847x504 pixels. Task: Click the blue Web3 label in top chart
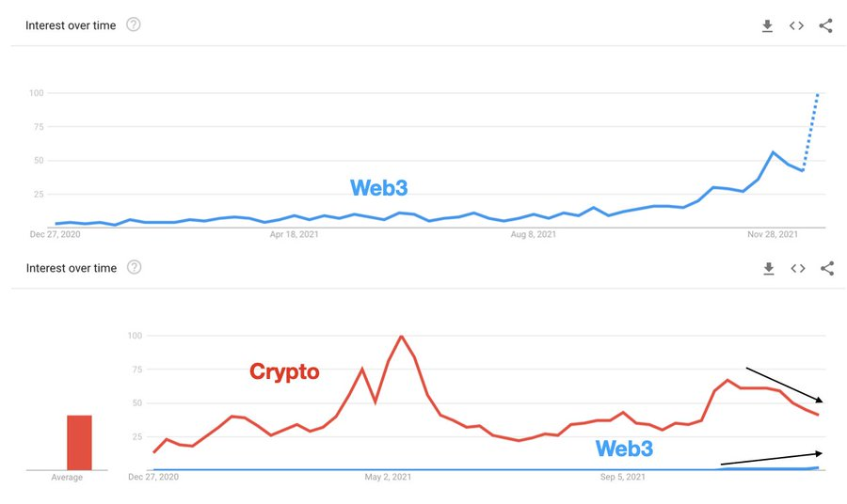(378, 188)
